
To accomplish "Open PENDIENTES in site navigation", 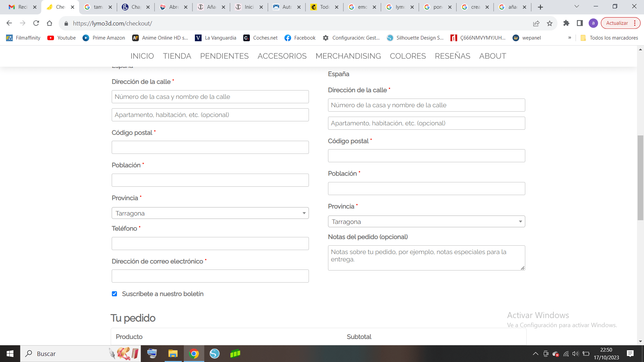I will [224, 56].
